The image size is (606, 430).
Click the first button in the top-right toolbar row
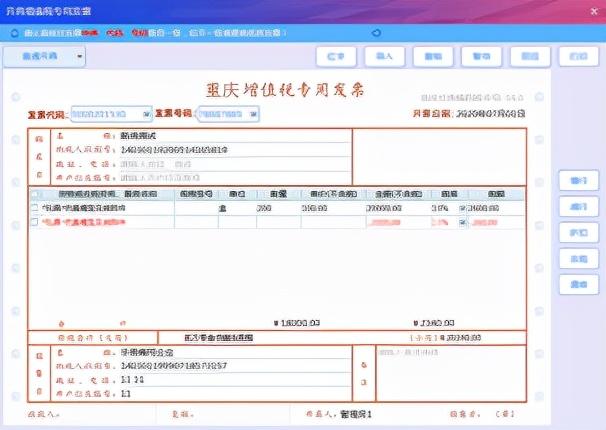336,57
